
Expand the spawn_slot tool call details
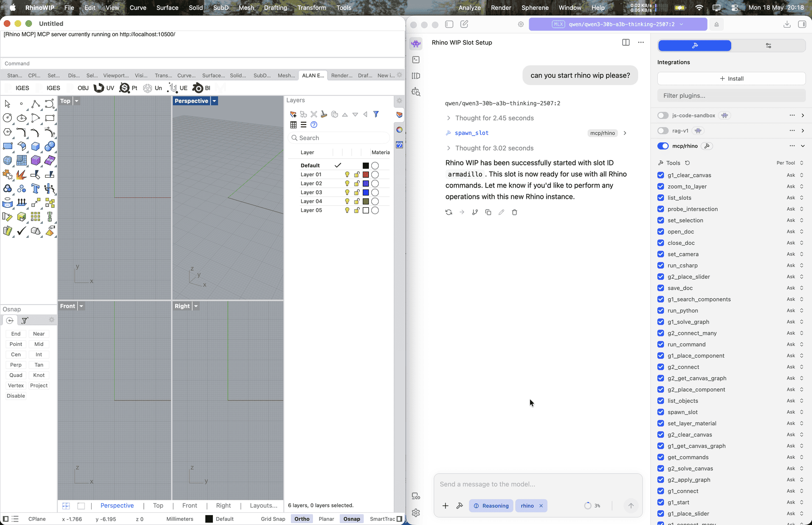click(625, 133)
